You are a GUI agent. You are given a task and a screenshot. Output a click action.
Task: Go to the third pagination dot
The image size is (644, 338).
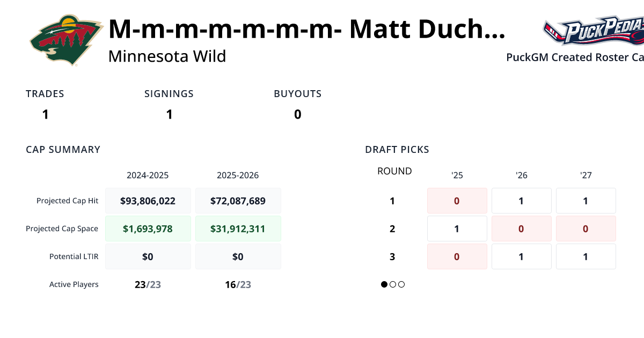pyautogui.click(x=401, y=284)
